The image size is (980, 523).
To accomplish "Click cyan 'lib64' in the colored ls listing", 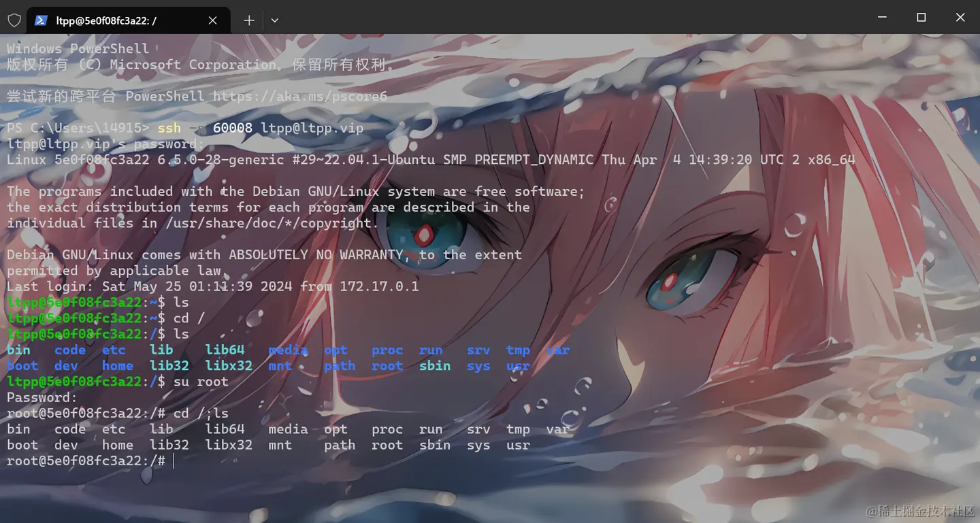I will (x=225, y=350).
